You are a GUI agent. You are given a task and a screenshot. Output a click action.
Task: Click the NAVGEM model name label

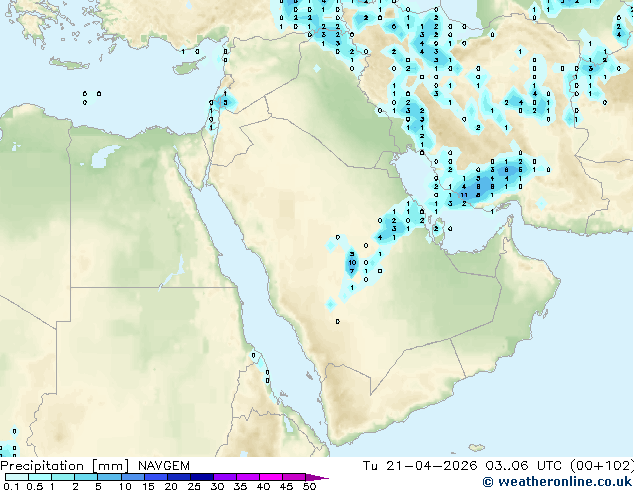click(164, 466)
